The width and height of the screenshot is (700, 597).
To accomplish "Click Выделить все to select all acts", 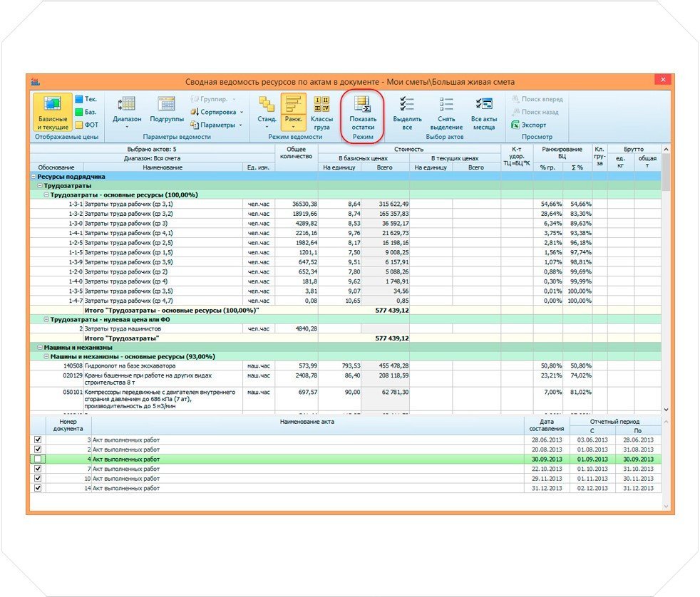I will (407, 113).
